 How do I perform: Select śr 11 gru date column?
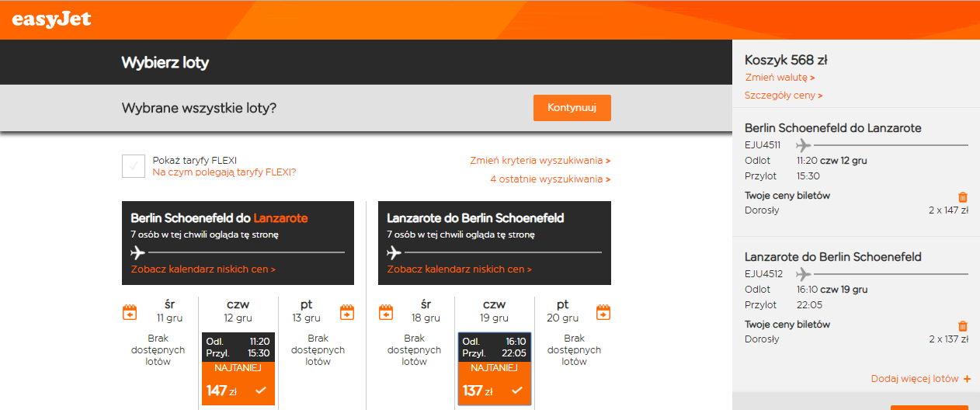pos(170,311)
